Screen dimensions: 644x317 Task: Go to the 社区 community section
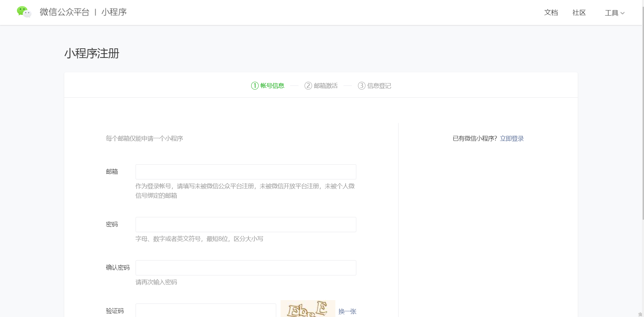578,13
